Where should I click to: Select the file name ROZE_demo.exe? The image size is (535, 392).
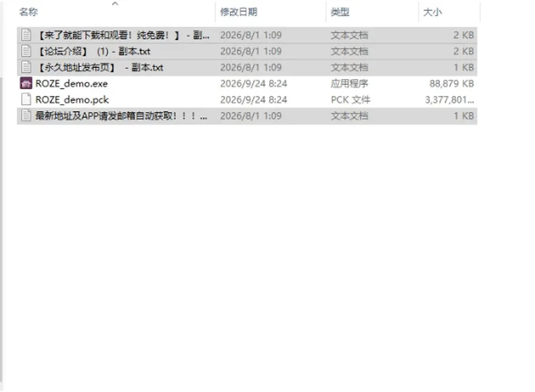tap(72, 84)
